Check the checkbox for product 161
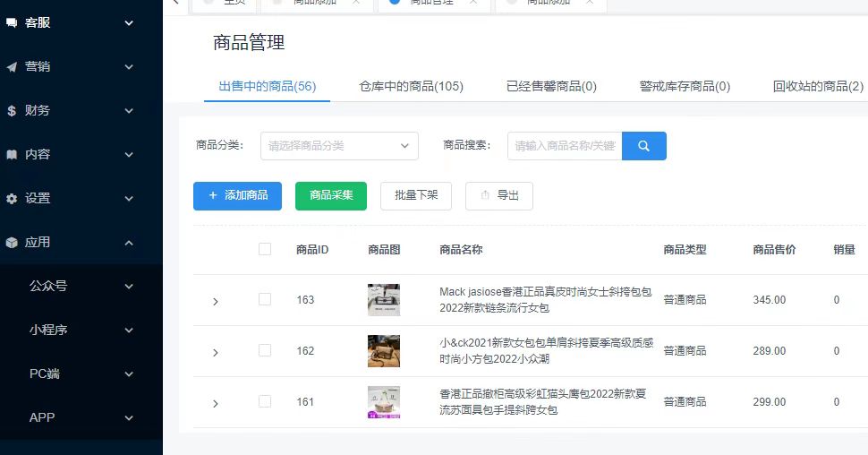 pyautogui.click(x=265, y=401)
